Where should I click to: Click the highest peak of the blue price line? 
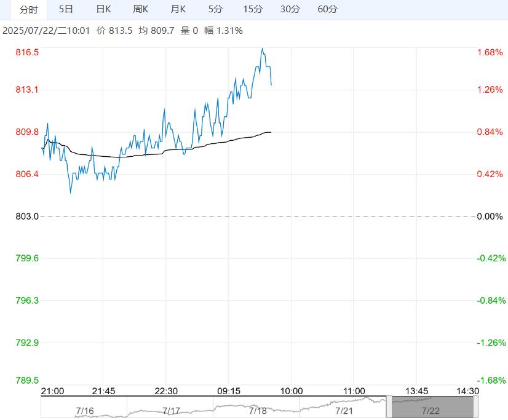point(263,48)
